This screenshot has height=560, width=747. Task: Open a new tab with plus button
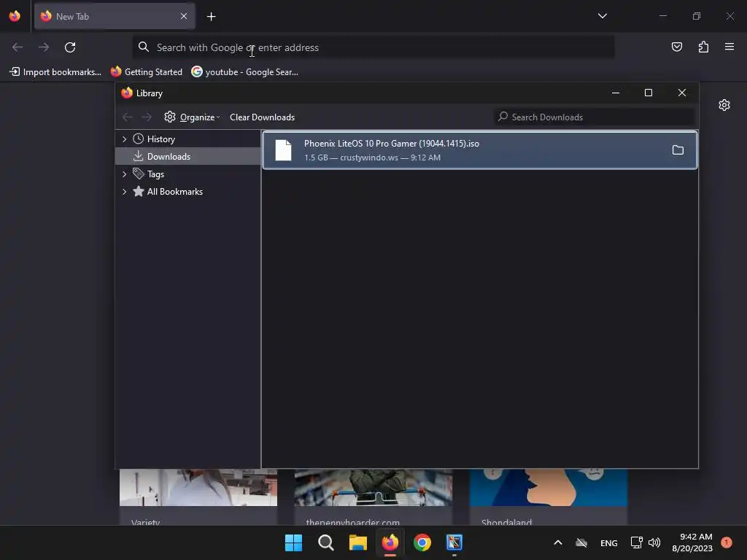coord(211,17)
